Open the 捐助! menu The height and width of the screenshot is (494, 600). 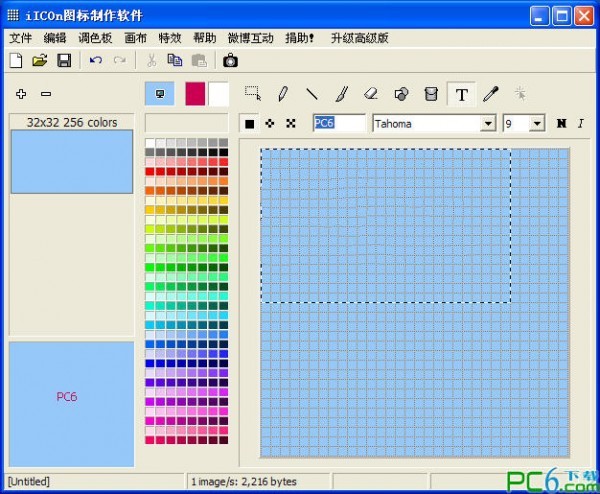click(x=300, y=38)
